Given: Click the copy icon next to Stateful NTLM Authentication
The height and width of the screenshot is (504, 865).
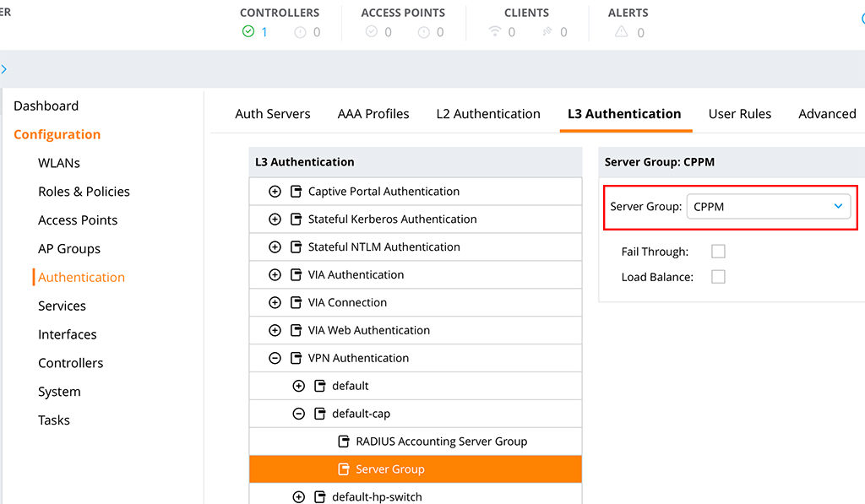Looking at the screenshot, I should [296, 247].
